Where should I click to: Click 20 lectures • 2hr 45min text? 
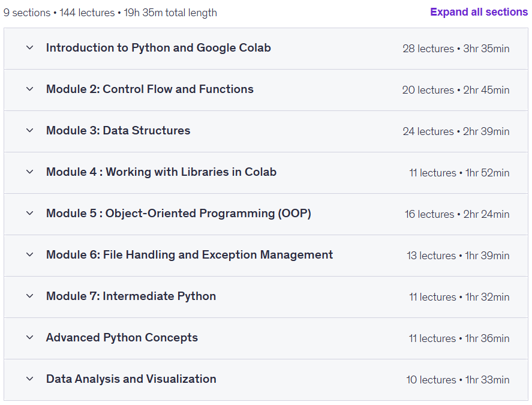tap(456, 90)
